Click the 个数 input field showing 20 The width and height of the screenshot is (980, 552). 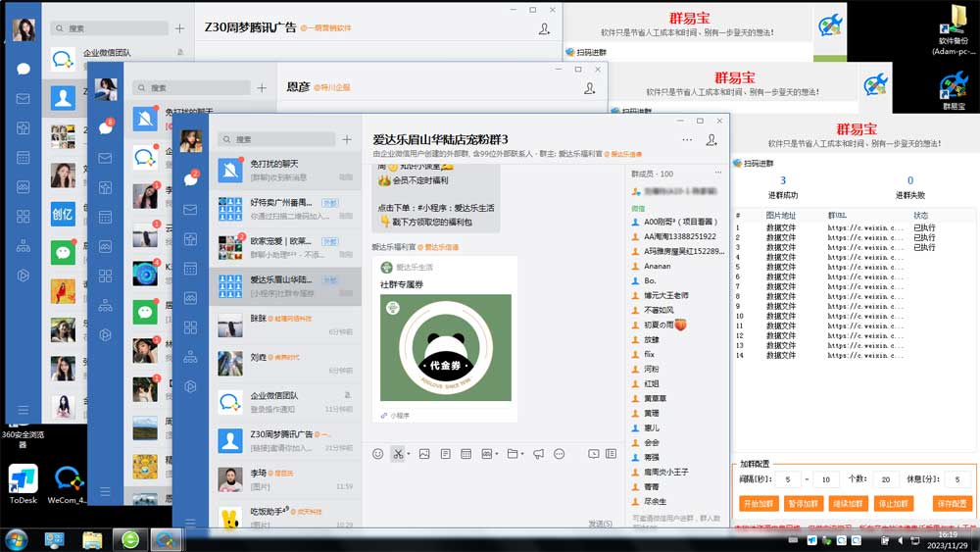pyautogui.click(x=885, y=479)
